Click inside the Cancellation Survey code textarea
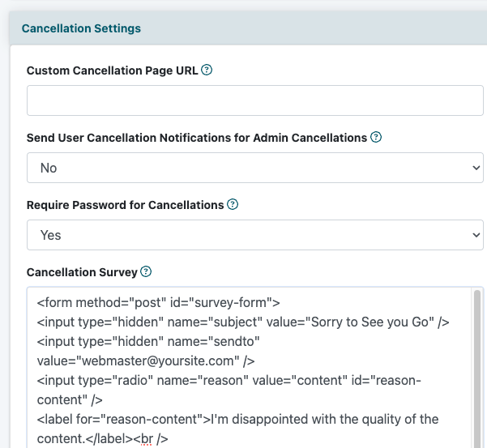Screen dimensions: 487x448 249,368
